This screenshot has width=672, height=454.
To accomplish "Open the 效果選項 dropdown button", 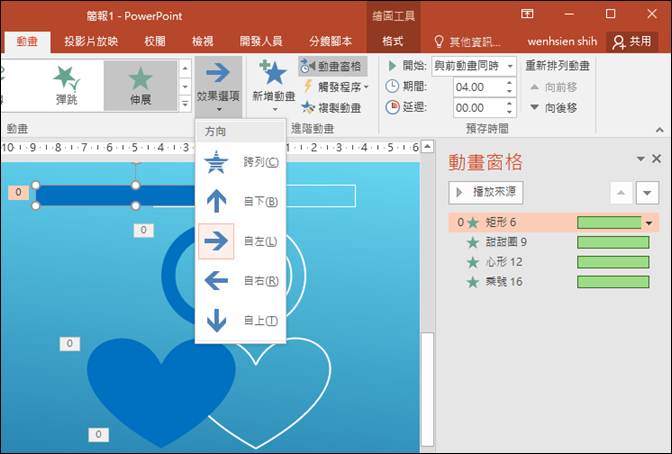I will point(218,87).
